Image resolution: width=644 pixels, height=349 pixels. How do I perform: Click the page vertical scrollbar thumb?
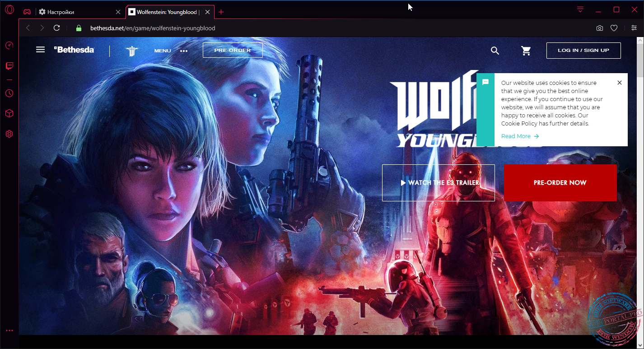640,60
